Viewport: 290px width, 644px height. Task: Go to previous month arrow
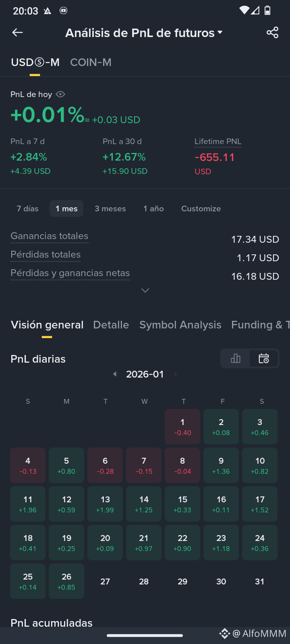tap(115, 374)
